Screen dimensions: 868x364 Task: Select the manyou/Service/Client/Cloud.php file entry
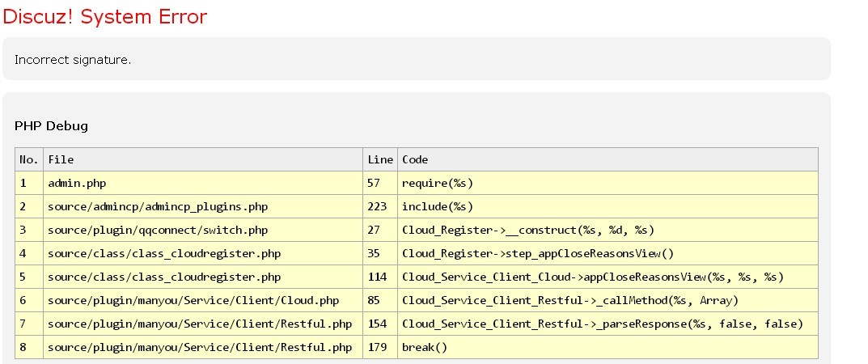pos(193,301)
